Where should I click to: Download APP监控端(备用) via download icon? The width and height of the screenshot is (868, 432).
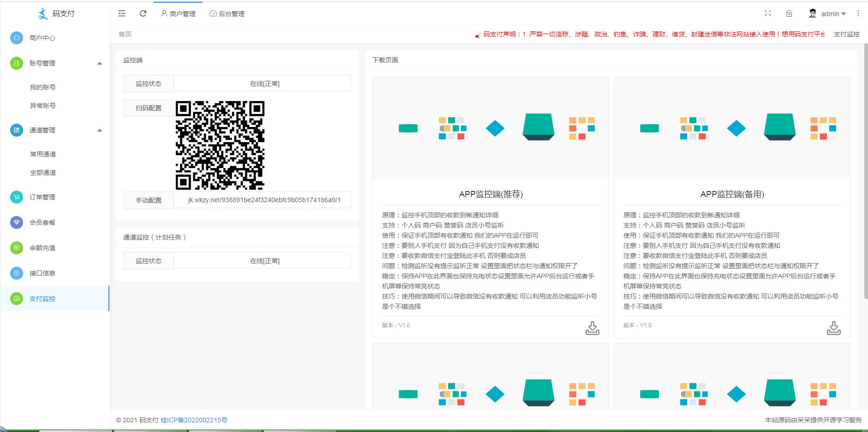click(833, 328)
